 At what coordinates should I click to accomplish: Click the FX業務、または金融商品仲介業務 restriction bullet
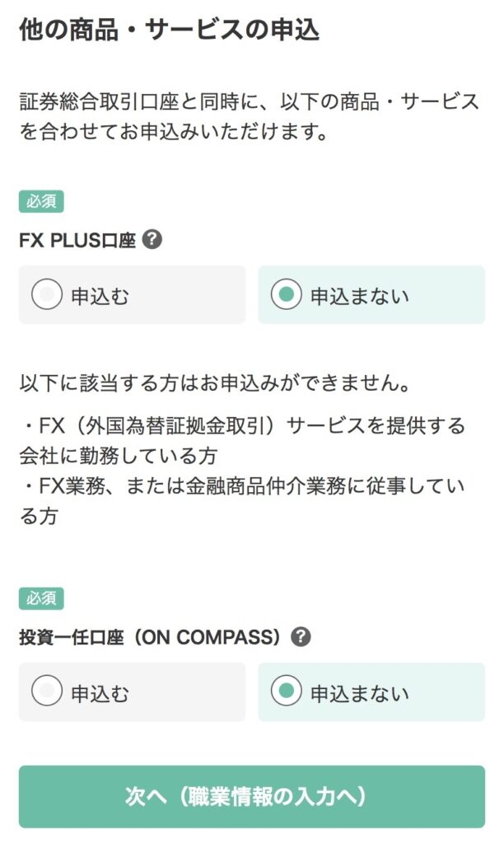(x=242, y=500)
